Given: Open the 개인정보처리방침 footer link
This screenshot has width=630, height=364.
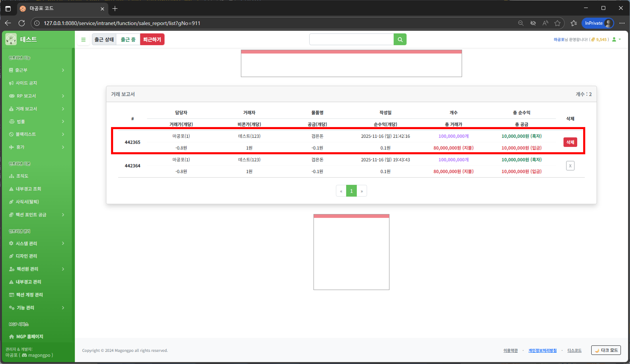Looking at the screenshot, I should (542, 350).
